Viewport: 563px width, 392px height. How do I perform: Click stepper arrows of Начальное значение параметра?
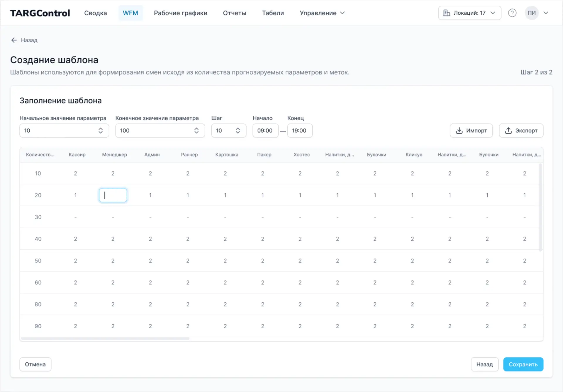point(101,131)
